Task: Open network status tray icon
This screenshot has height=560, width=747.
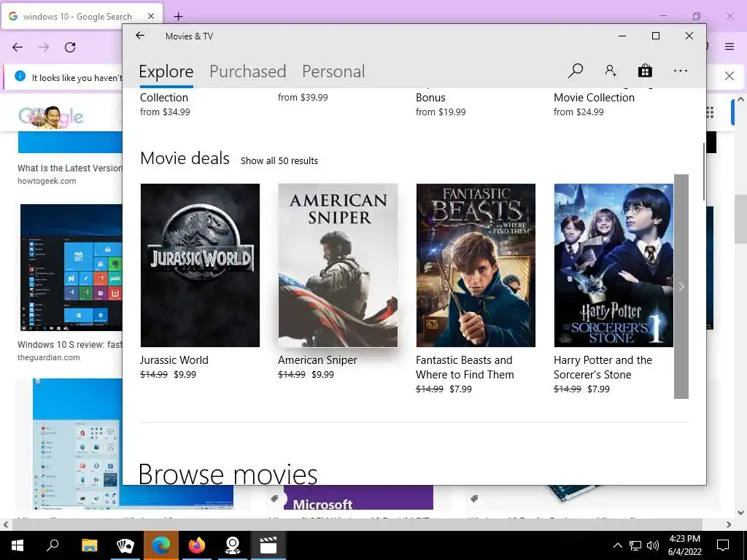Action: [x=635, y=545]
